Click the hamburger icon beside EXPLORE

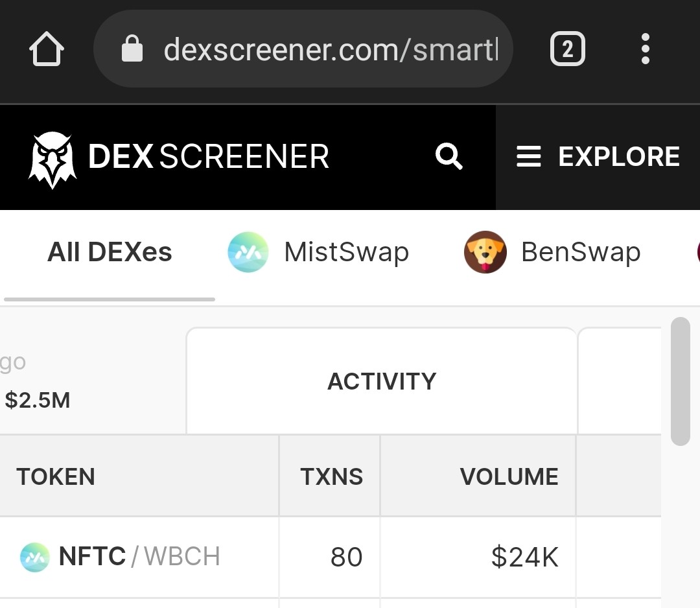pyautogui.click(x=529, y=156)
